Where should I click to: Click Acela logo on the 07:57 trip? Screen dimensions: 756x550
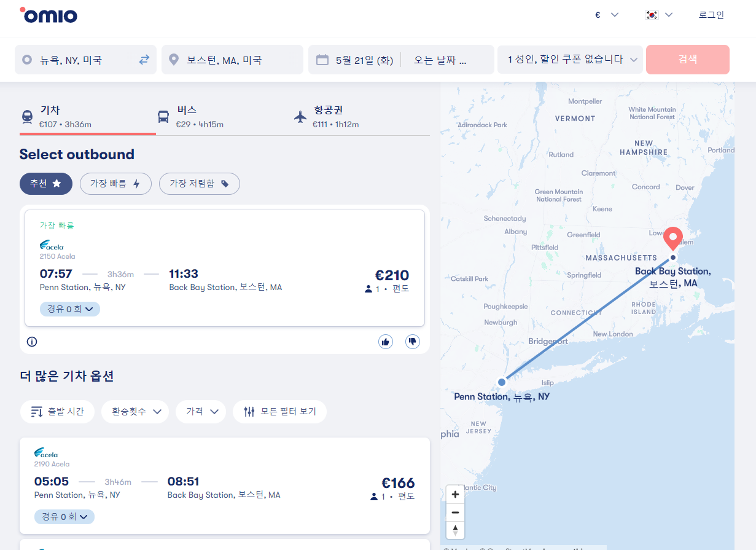click(52, 245)
